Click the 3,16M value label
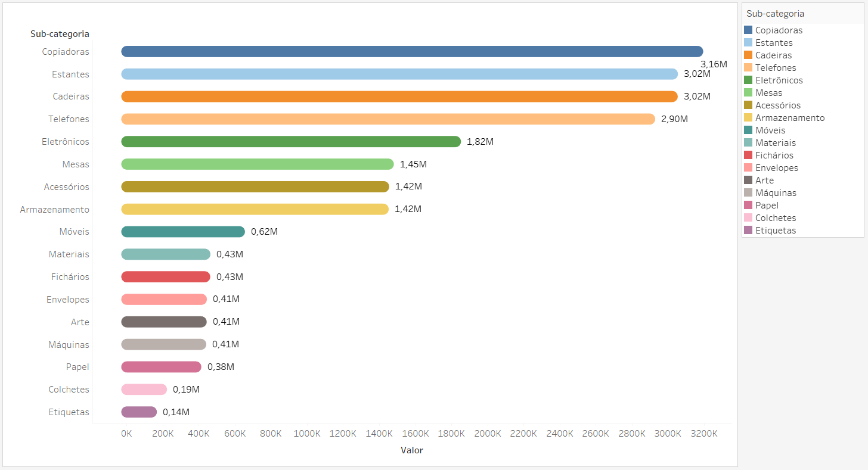The width and height of the screenshot is (868, 470). [714, 64]
